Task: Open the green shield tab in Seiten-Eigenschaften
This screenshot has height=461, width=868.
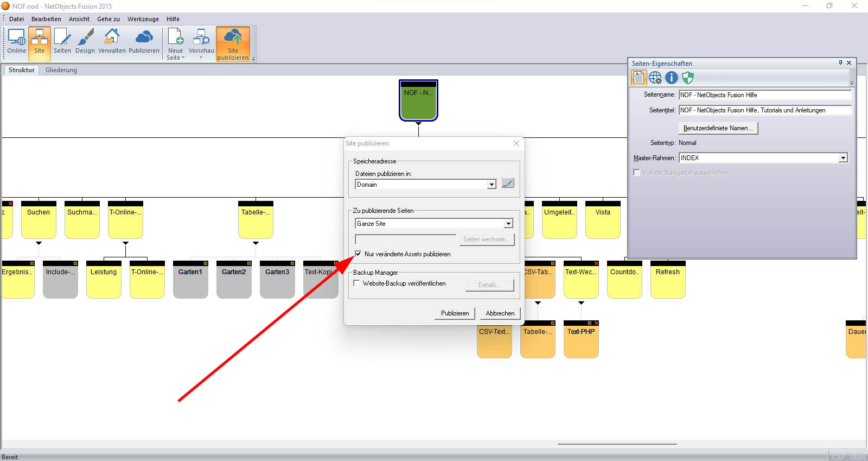Action: 688,78
